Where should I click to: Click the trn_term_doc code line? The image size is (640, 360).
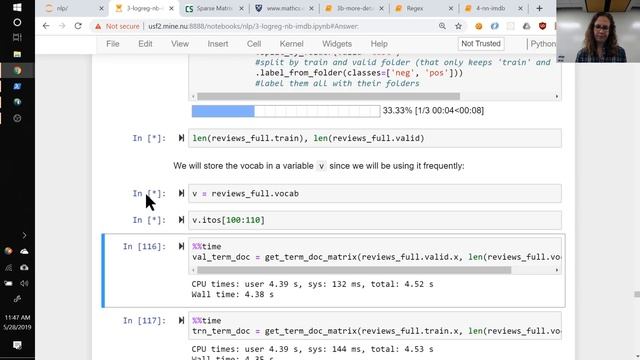376,331
